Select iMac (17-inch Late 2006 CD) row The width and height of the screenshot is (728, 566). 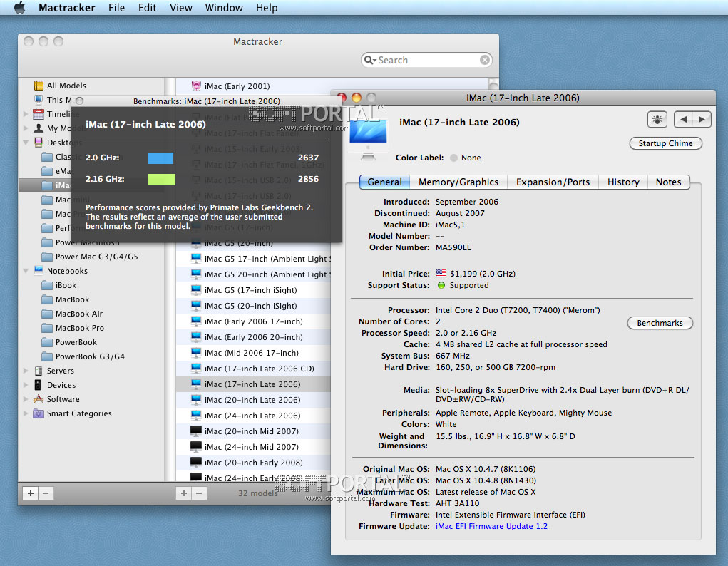253,369
